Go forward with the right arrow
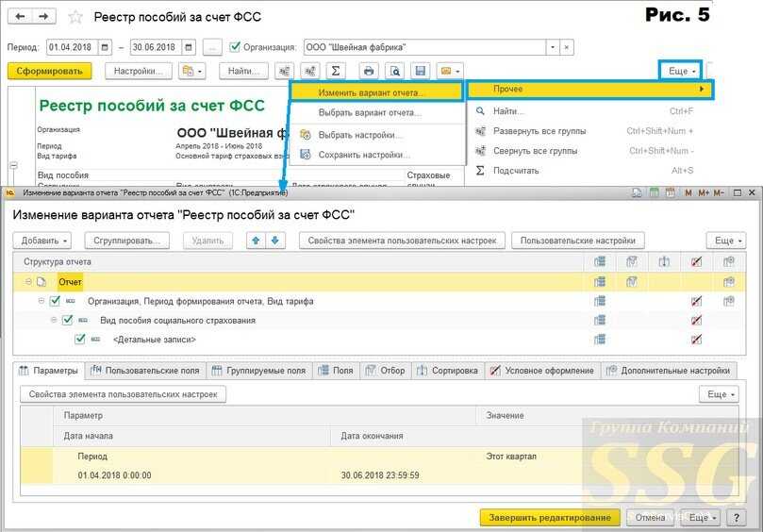 [x=43, y=17]
